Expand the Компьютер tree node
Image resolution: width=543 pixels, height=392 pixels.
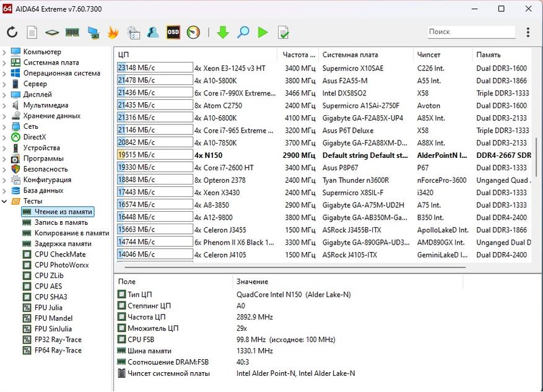[4, 52]
